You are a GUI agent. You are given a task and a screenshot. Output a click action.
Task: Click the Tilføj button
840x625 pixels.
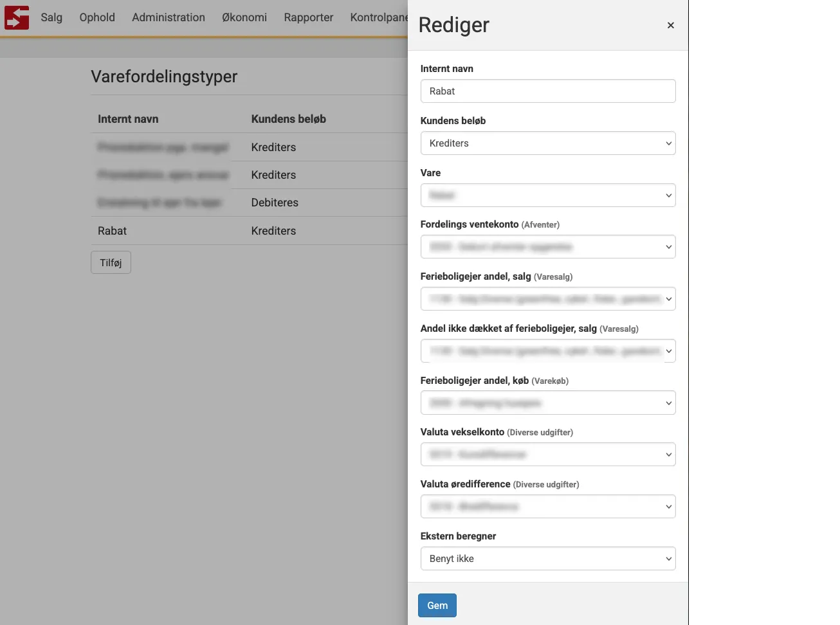pos(111,262)
